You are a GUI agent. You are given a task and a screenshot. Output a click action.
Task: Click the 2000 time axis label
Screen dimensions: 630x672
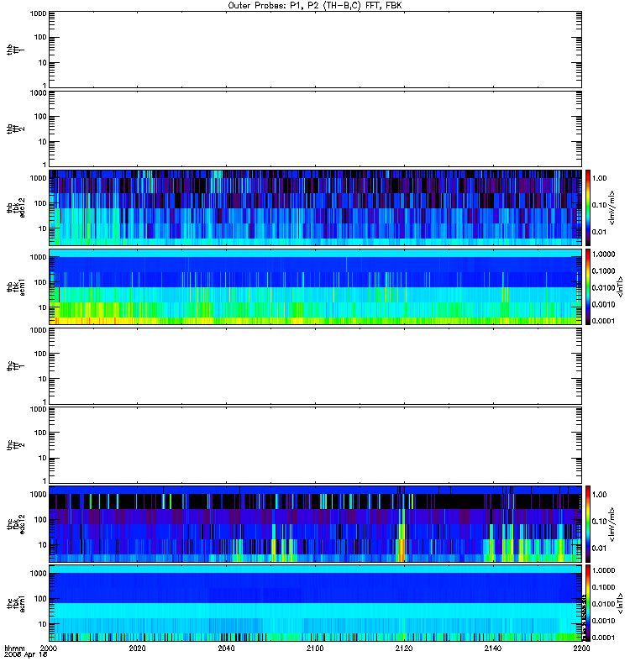coord(49,648)
